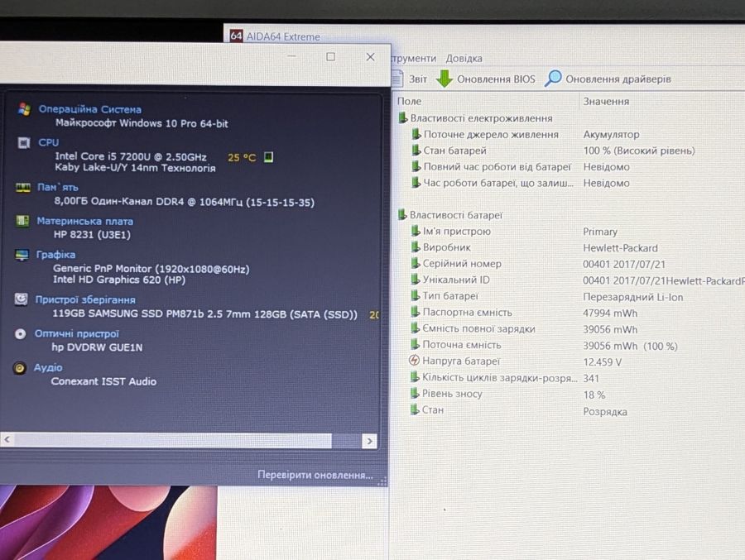Click the Ємність повної зарядки row icon

[x=416, y=328]
